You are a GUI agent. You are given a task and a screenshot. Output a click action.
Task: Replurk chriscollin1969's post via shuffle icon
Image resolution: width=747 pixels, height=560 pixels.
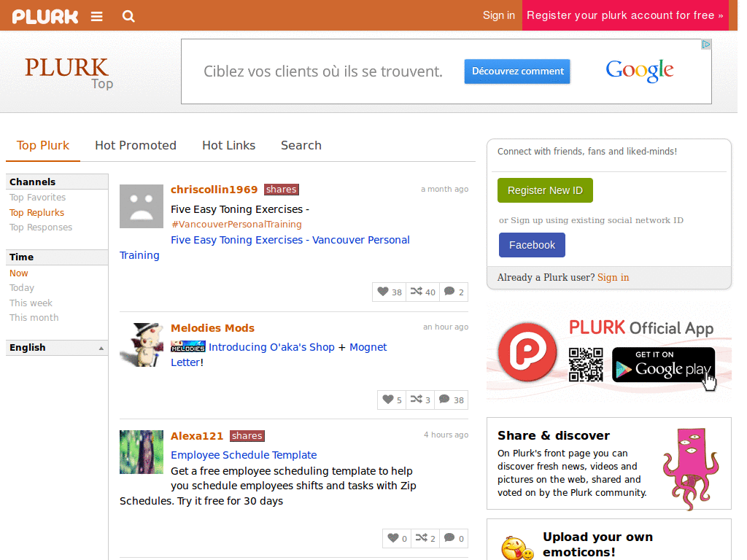click(423, 292)
